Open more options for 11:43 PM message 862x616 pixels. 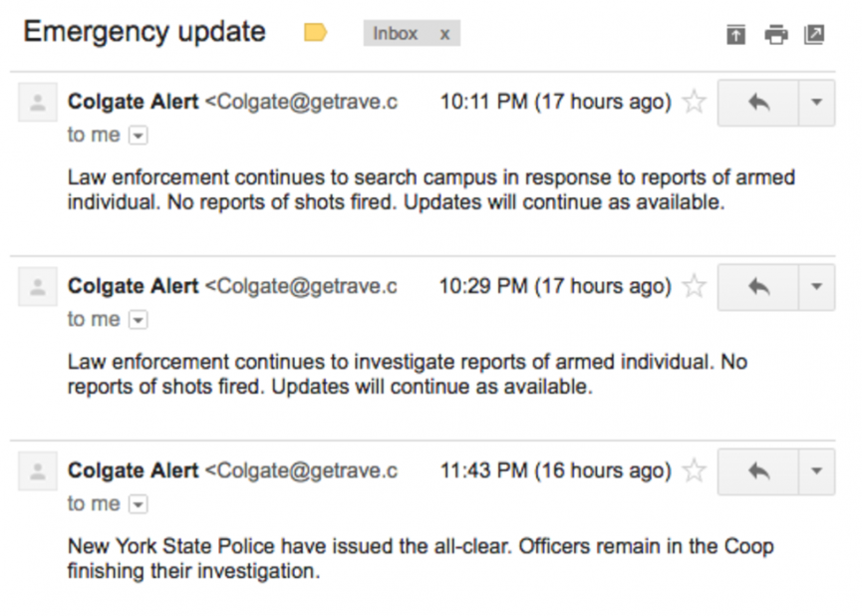[x=816, y=471]
